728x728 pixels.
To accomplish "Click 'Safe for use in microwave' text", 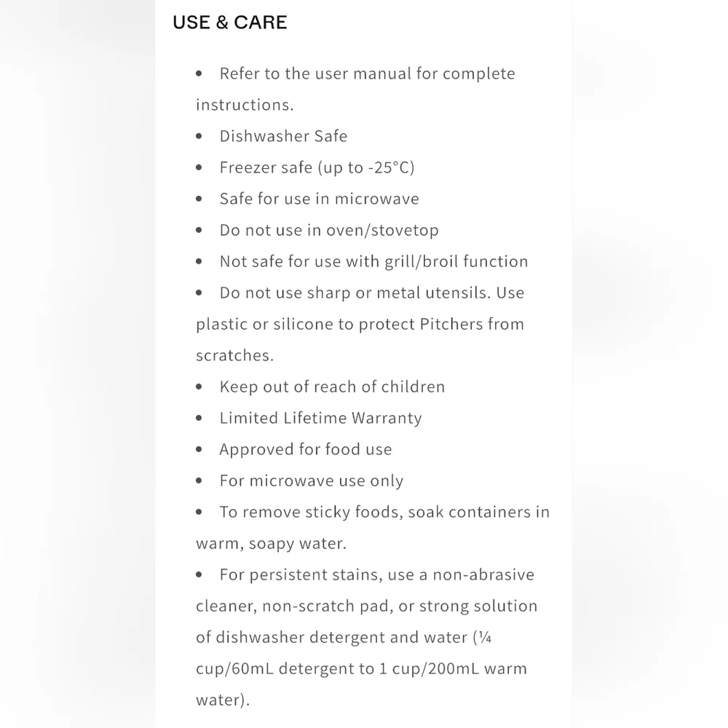I will click(x=320, y=199).
